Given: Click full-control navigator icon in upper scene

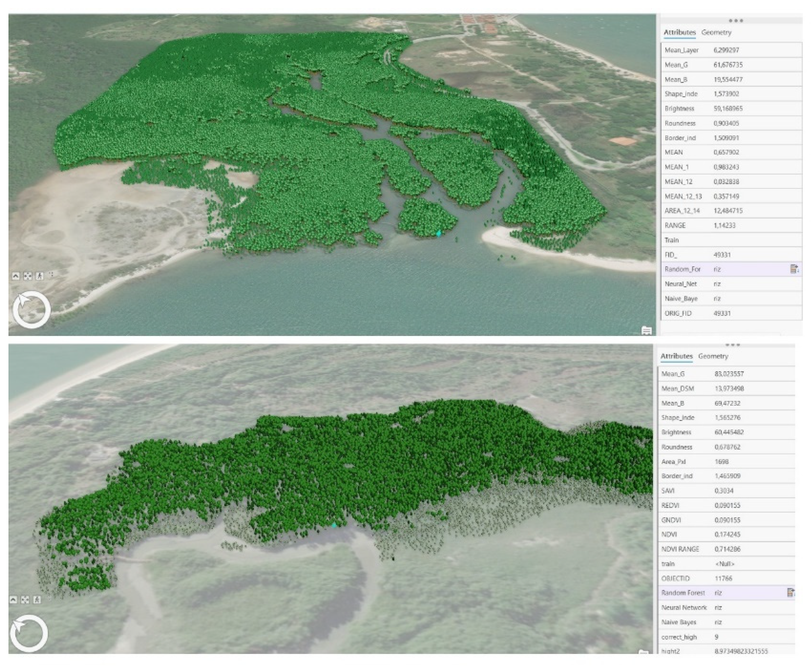Looking at the screenshot, I should [x=28, y=276].
